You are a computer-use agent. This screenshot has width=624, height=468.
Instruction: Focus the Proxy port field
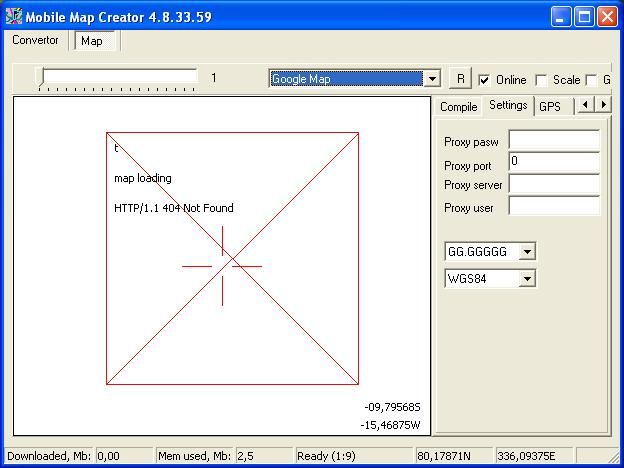553,163
